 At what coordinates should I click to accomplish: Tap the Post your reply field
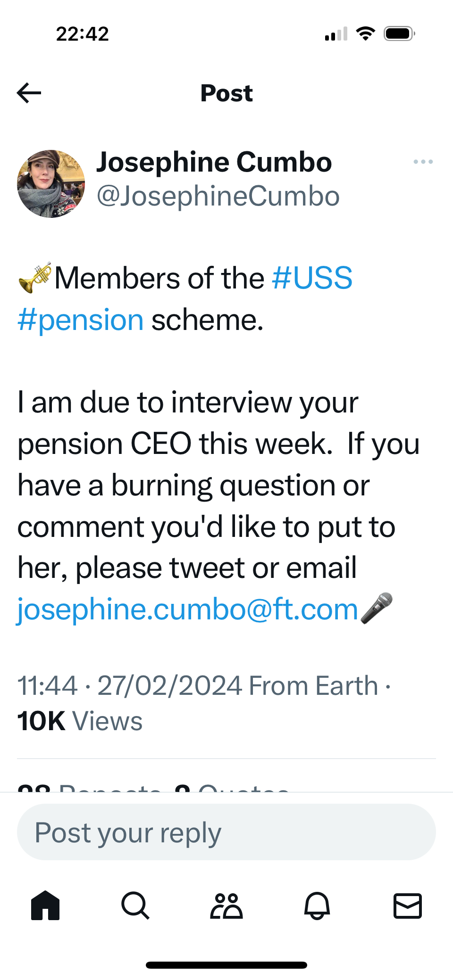click(226, 832)
